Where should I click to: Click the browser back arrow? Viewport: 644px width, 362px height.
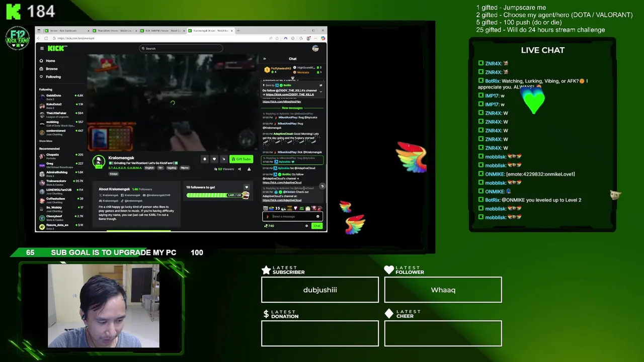click(40, 38)
